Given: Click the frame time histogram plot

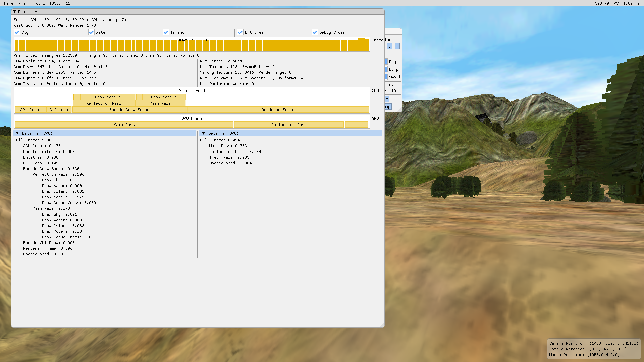Looking at the screenshot, I should (x=192, y=44).
